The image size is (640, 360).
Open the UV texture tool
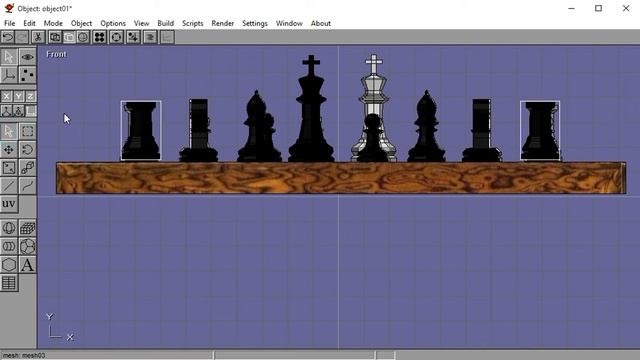9,204
